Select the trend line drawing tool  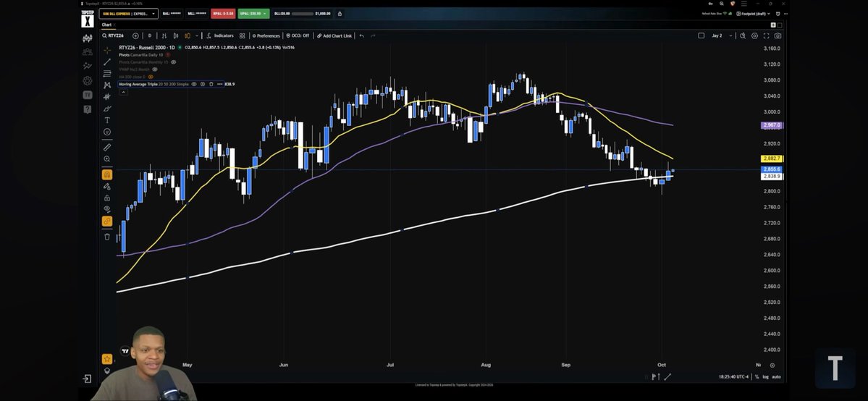tap(107, 62)
